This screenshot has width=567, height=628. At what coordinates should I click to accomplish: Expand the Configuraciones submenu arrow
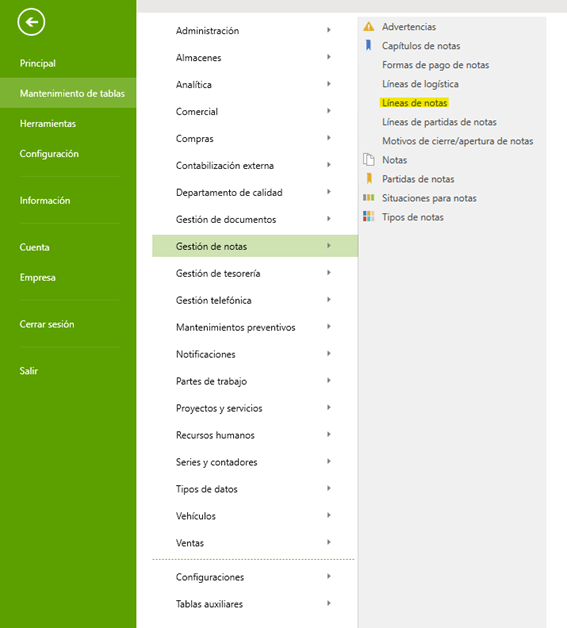(329, 576)
